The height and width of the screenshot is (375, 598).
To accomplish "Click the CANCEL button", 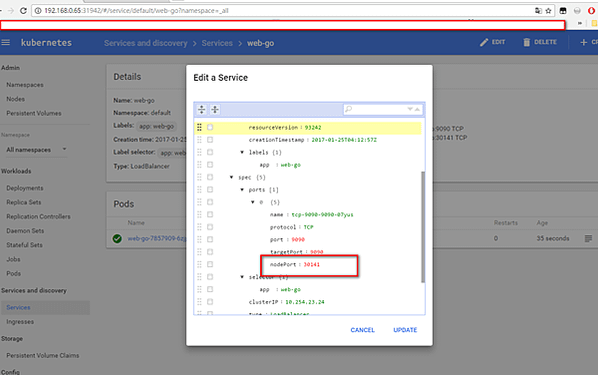I will [x=362, y=330].
